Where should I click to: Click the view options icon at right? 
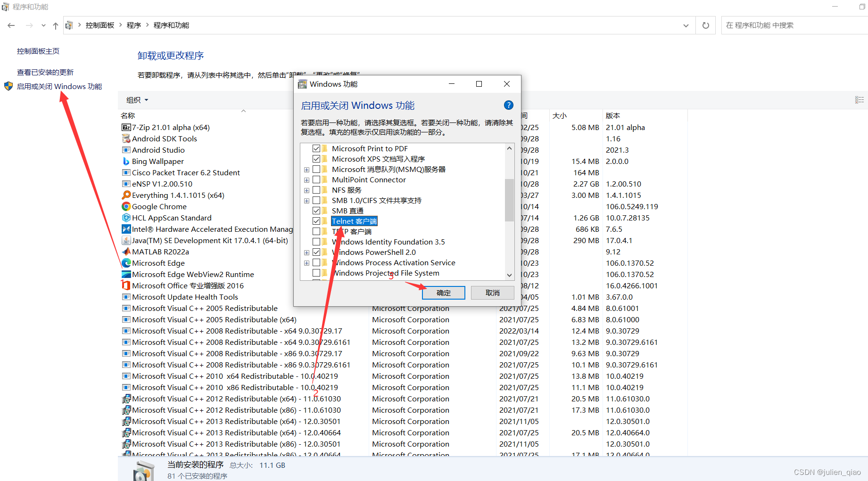[x=859, y=100]
